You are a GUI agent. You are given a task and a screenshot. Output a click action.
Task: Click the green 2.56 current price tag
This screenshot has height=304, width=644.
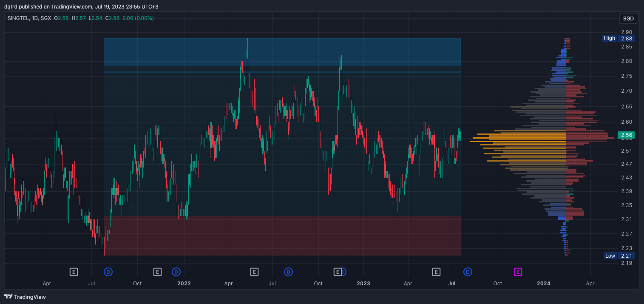(x=627, y=135)
